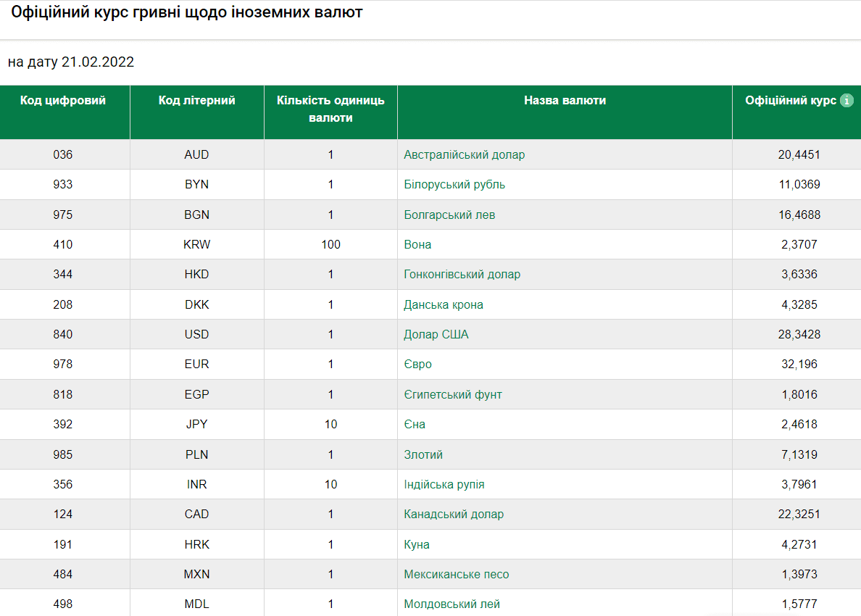This screenshot has height=616, width=861.
Task: Click the unit quantity 100 for KRW
Action: [x=330, y=244]
